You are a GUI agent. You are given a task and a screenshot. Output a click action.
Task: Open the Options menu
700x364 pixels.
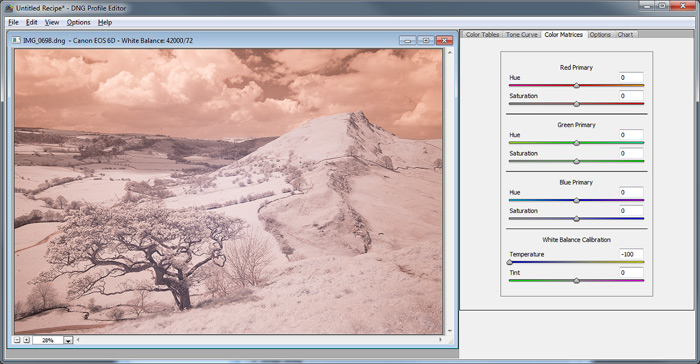click(x=79, y=22)
